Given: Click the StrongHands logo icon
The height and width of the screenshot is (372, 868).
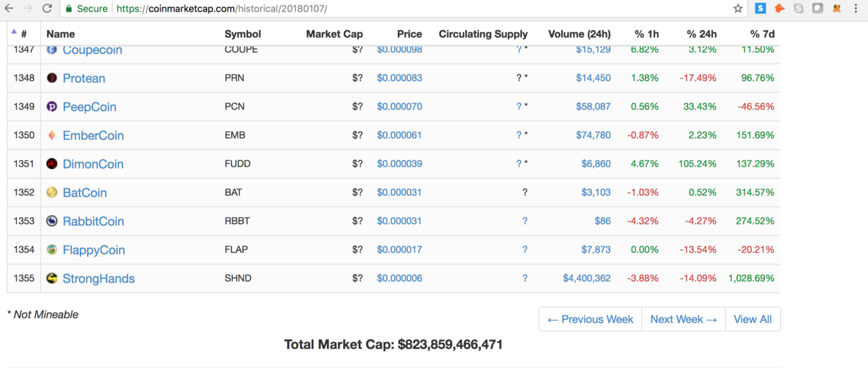Looking at the screenshot, I should click(x=52, y=278).
